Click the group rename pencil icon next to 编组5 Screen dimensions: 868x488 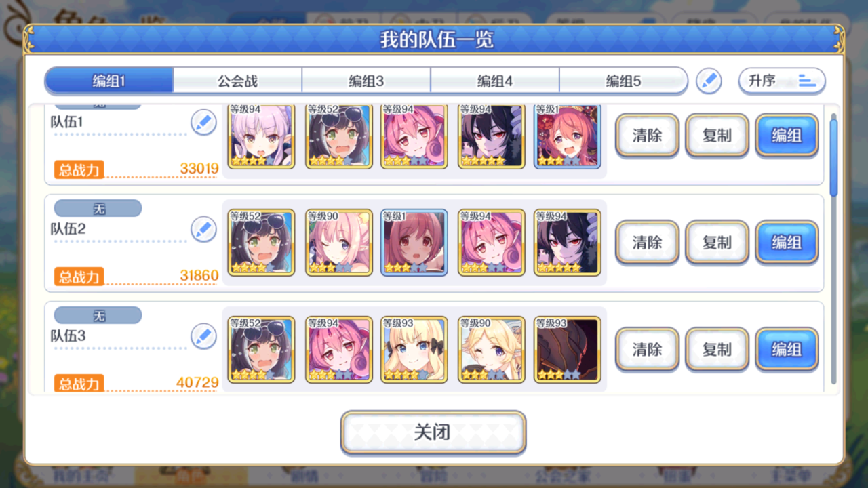pos(709,81)
